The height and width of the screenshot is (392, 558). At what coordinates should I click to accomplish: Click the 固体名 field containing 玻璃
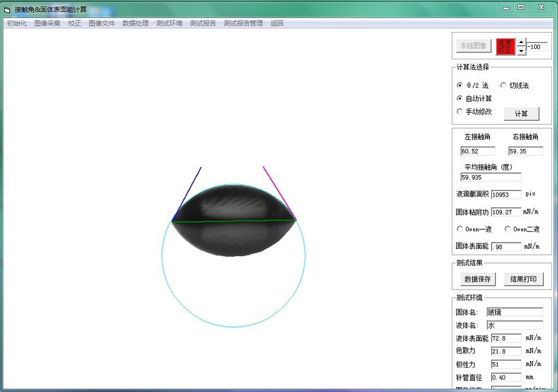(514, 312)
